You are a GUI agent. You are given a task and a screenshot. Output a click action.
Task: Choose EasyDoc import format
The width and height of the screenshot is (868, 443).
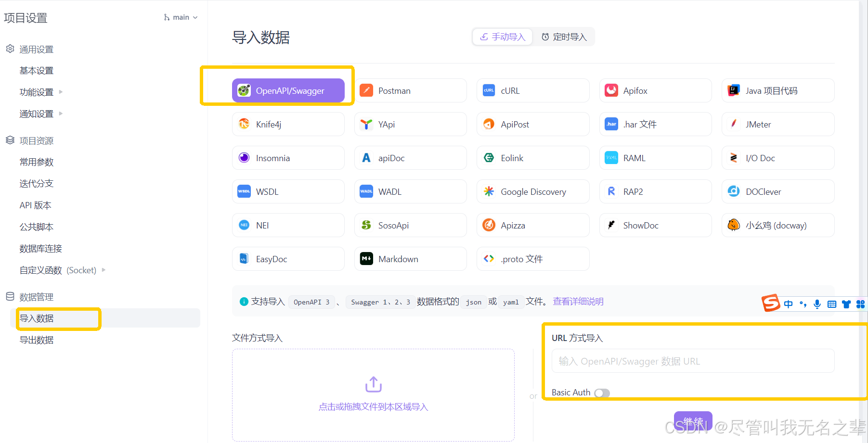click(288, 259)
